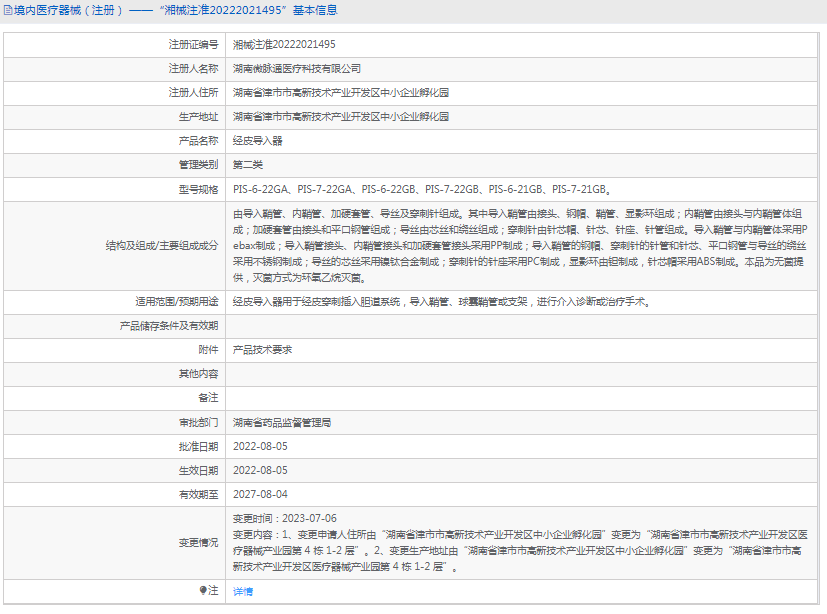Click the 适用范围/预期用途 label
827x614 pixels.
177,302
